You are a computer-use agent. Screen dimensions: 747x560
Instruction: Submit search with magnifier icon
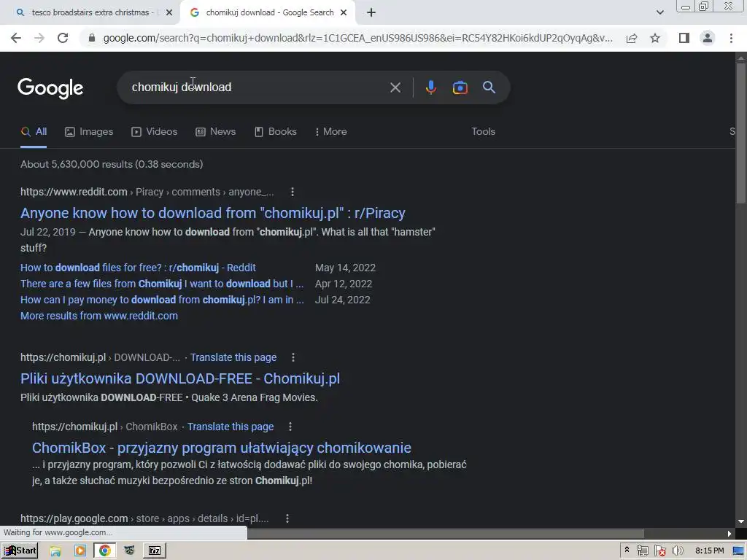click(489, 87)
